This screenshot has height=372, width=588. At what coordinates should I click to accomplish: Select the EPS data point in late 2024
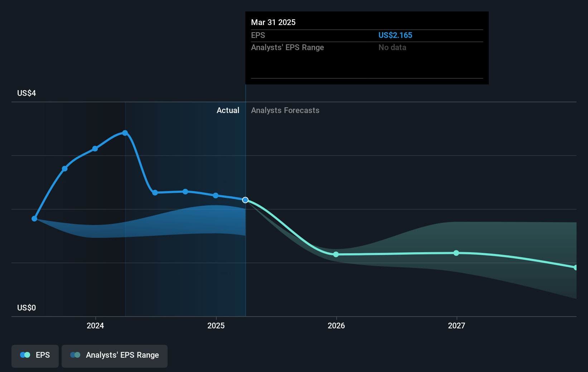(x=185, y=192)
